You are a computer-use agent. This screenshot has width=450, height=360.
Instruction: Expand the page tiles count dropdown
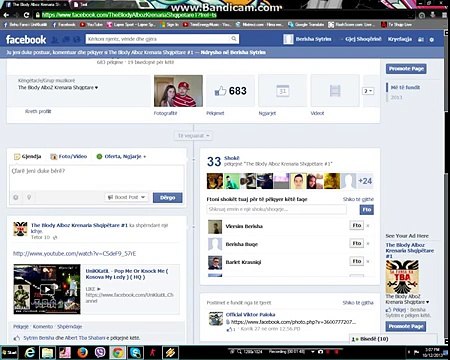point(368,91)
